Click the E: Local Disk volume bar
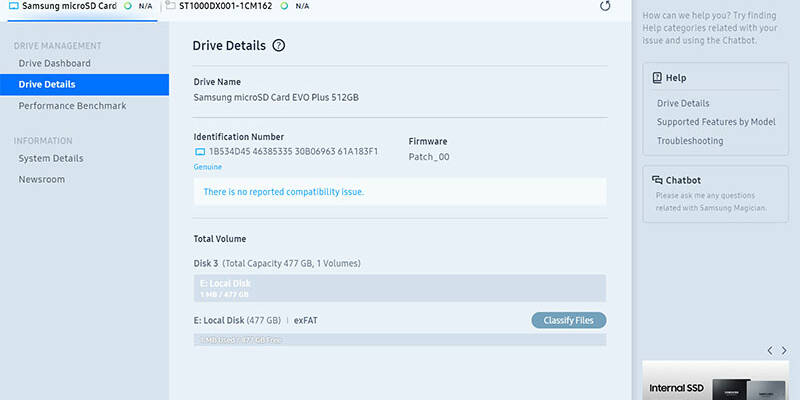Screen dimensions: 800x400 point(399,288)
